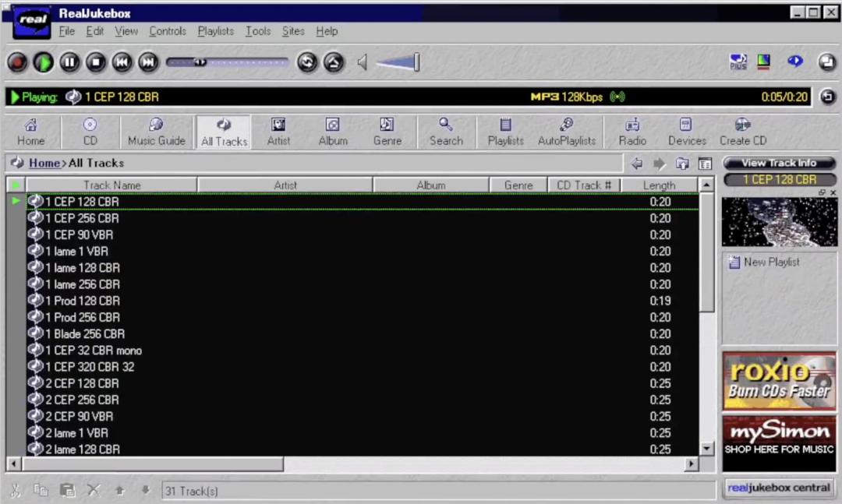Skip to the next track
Image resolution: width=842 pixels, height=504 pixels.
tap(148, 62)
